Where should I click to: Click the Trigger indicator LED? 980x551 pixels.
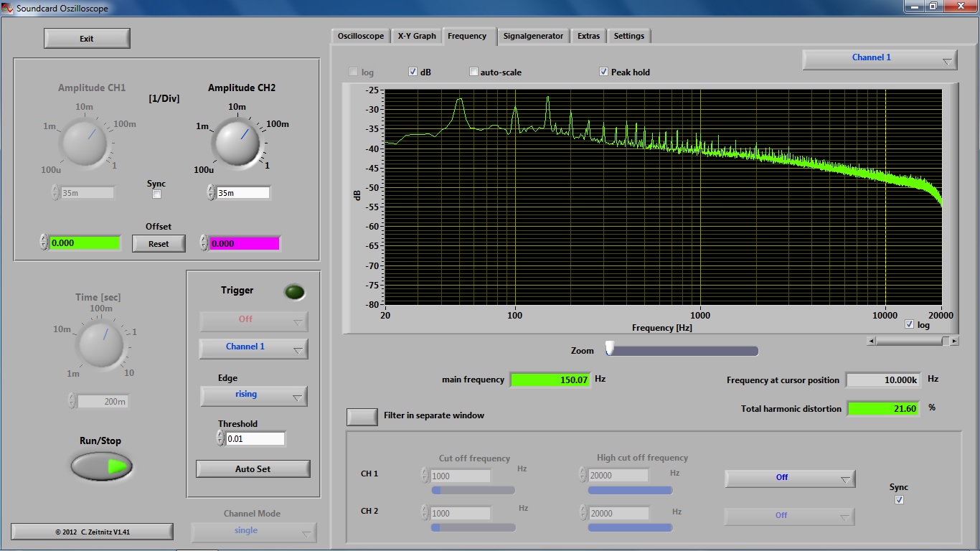coord(294,292)
